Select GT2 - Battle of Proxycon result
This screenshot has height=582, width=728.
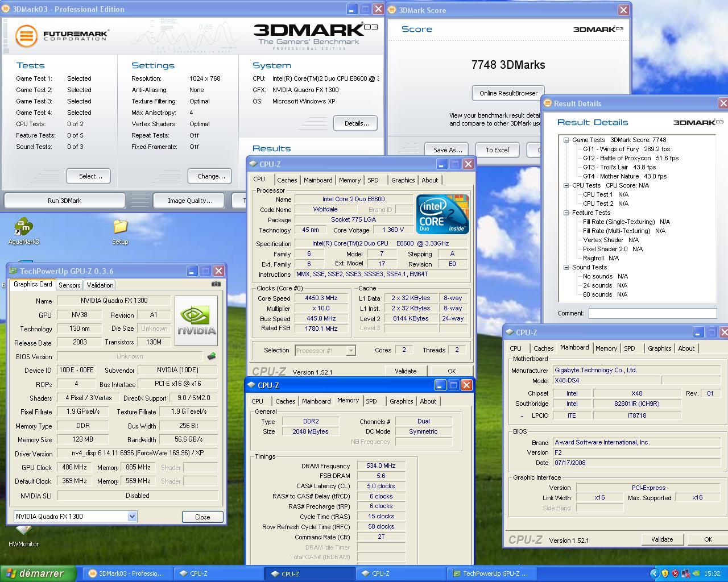point(631,158)
